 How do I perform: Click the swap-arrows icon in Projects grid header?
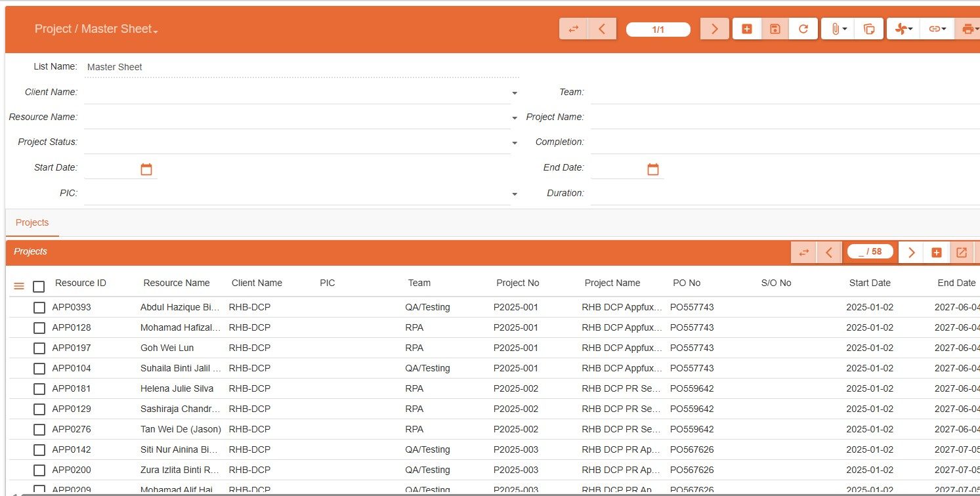click(804, 253)
